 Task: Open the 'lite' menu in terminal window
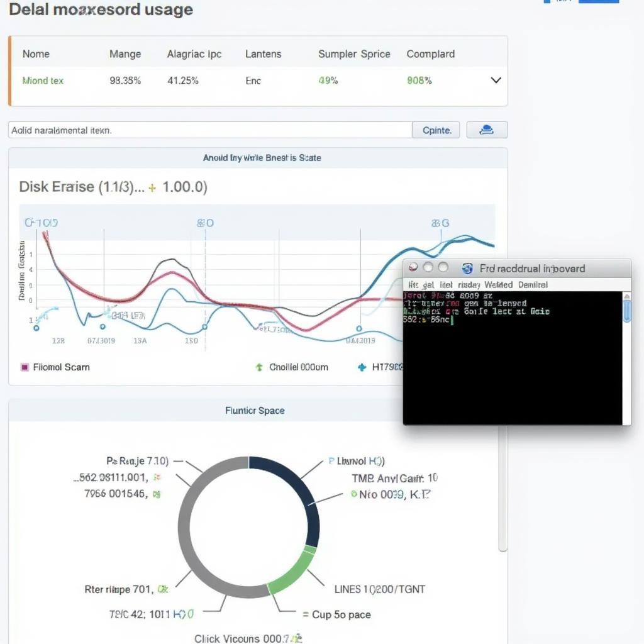click(x=414, y=285)
